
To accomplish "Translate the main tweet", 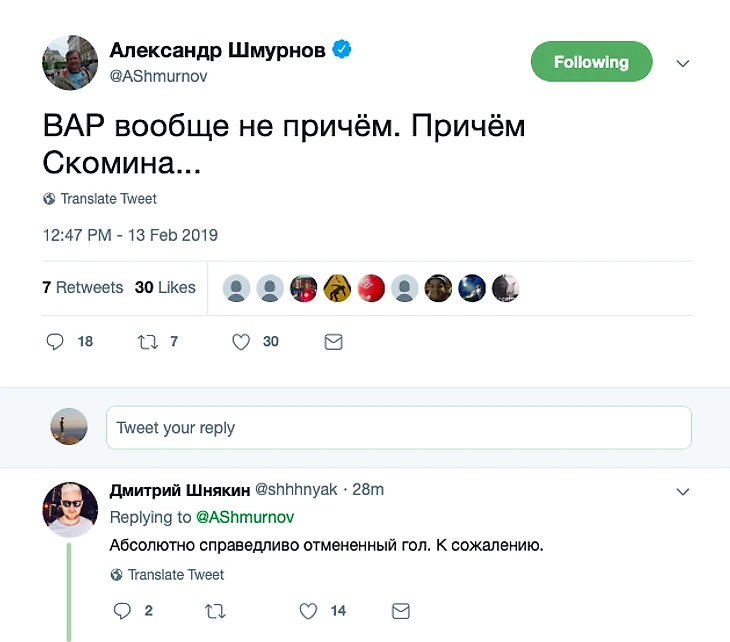I will pos(108,199).
